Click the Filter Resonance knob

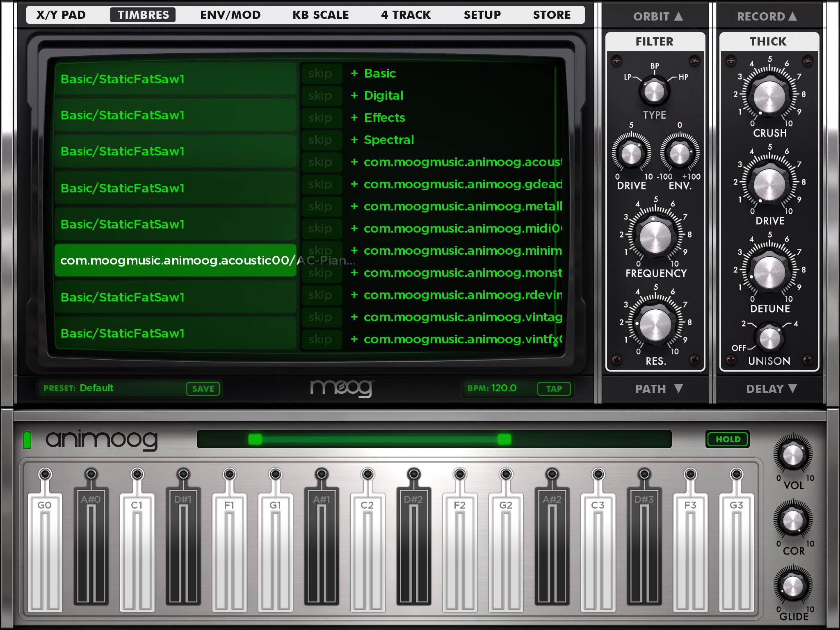(655, 325)
